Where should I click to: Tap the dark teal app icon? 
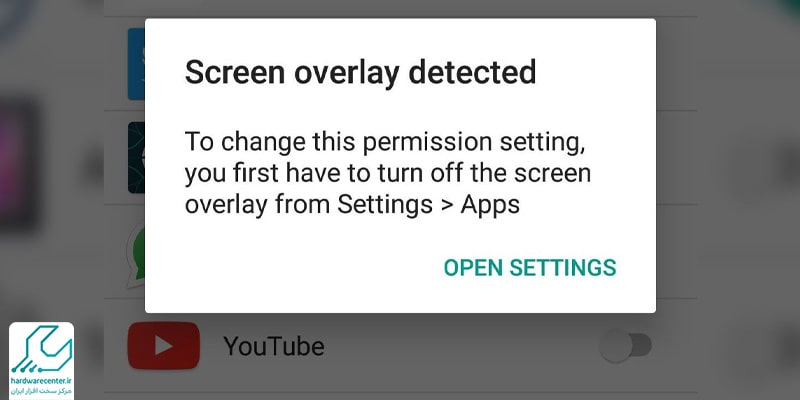(x=136, y=157)
